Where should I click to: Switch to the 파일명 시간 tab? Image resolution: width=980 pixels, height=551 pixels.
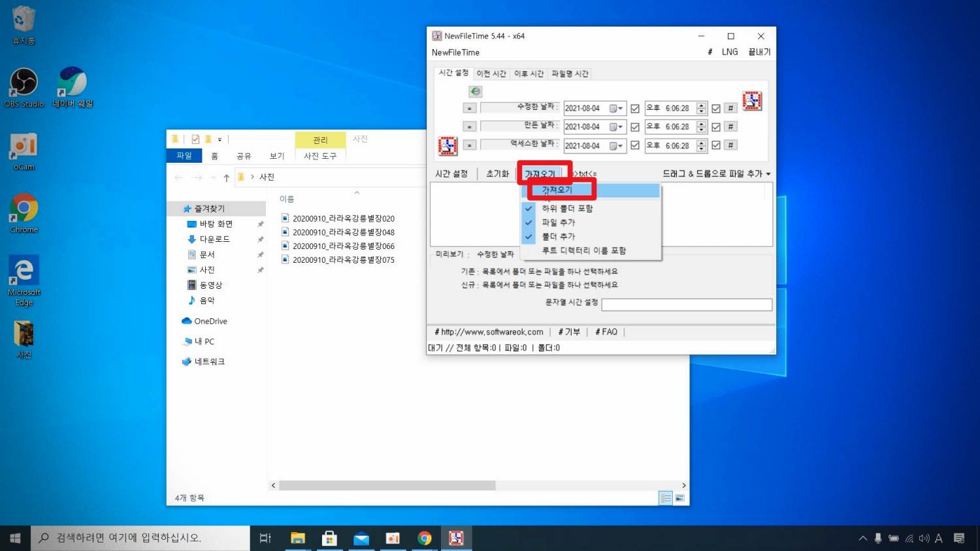point(570,74)
